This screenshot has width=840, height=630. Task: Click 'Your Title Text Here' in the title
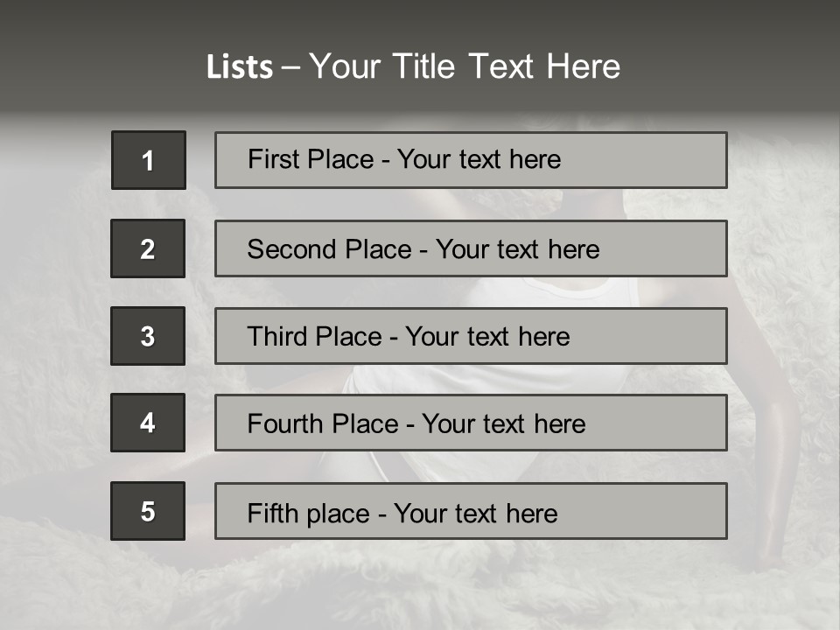point(465,66)
